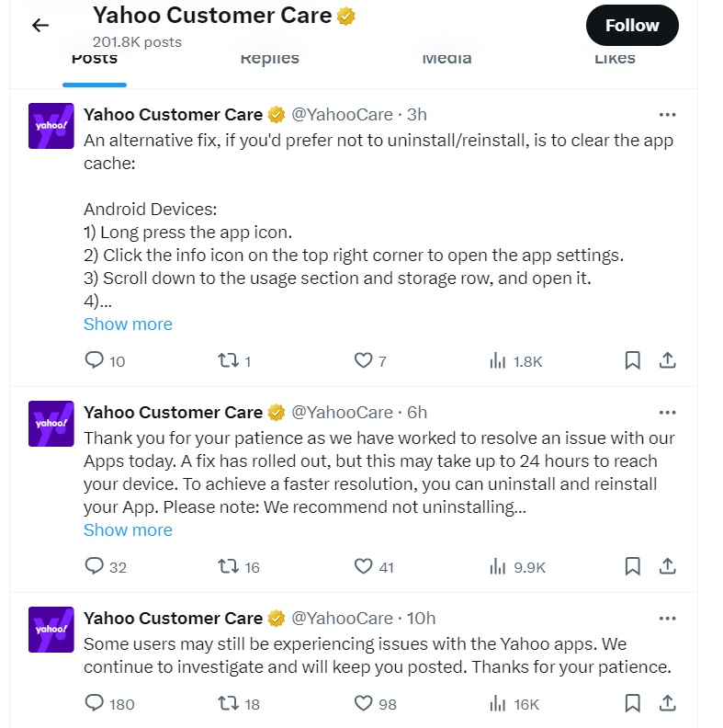Viewport: 723px width, 728px height.
Task: Reply to the 3h-old app cache post
Action: pos(95,361)
